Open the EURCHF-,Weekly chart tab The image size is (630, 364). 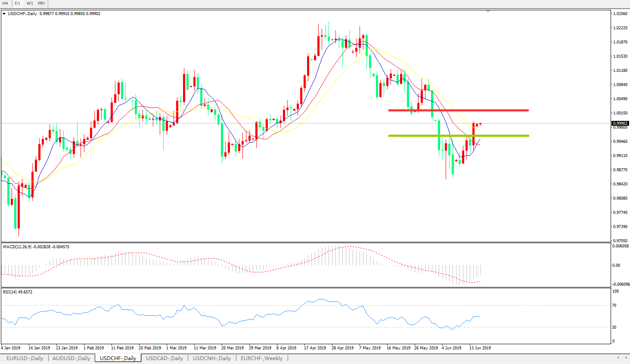[x=261, y=358]
